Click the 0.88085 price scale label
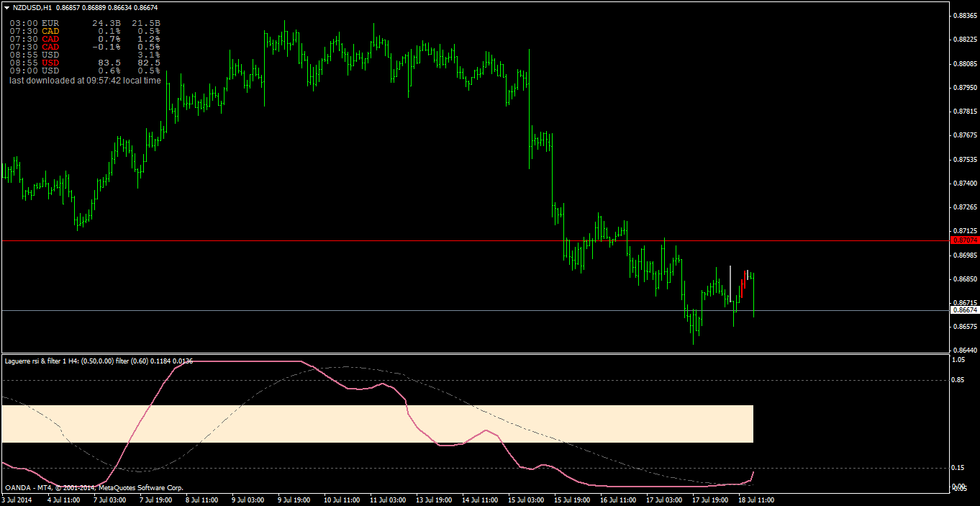This screenshot has height=506, width=980. pos(964,63)
